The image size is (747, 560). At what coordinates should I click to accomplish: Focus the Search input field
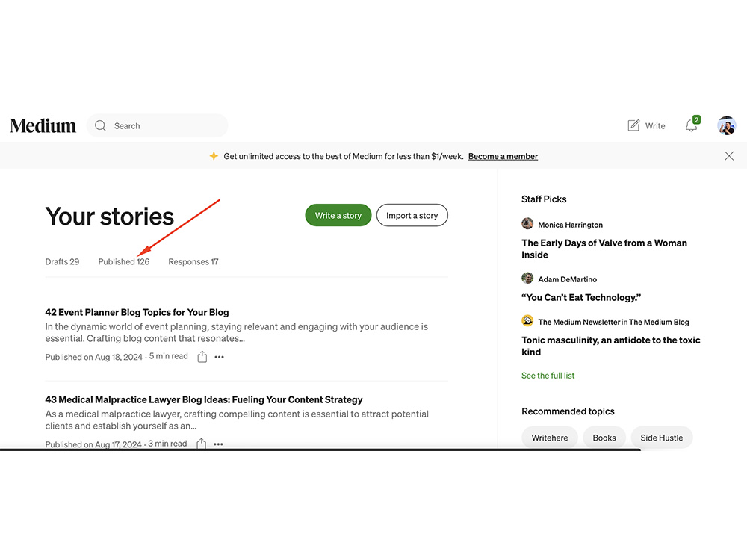157,125
